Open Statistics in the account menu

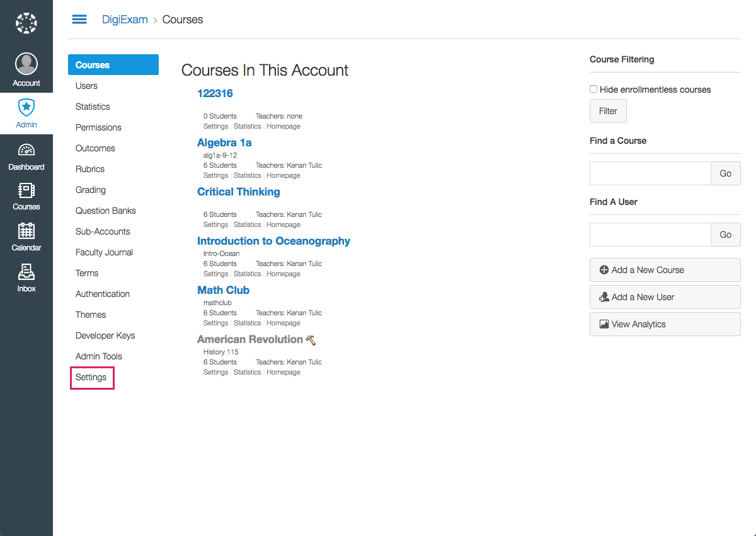tap(93, 107)
